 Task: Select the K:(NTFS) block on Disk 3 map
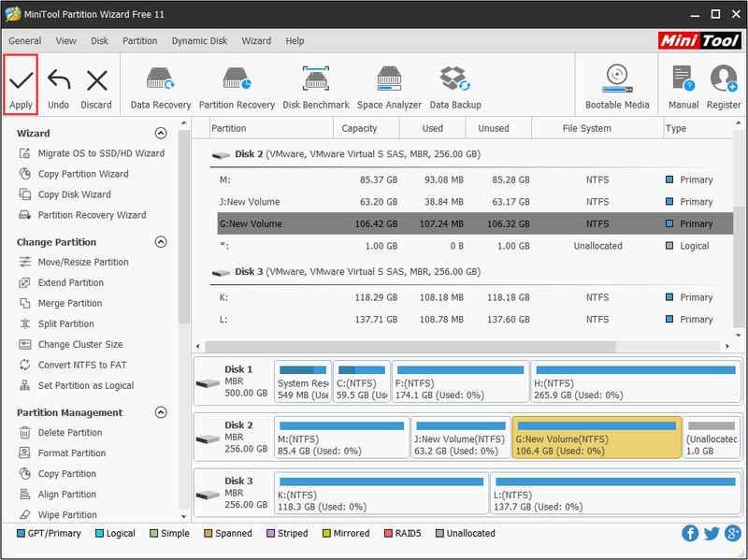coord(381,494)
